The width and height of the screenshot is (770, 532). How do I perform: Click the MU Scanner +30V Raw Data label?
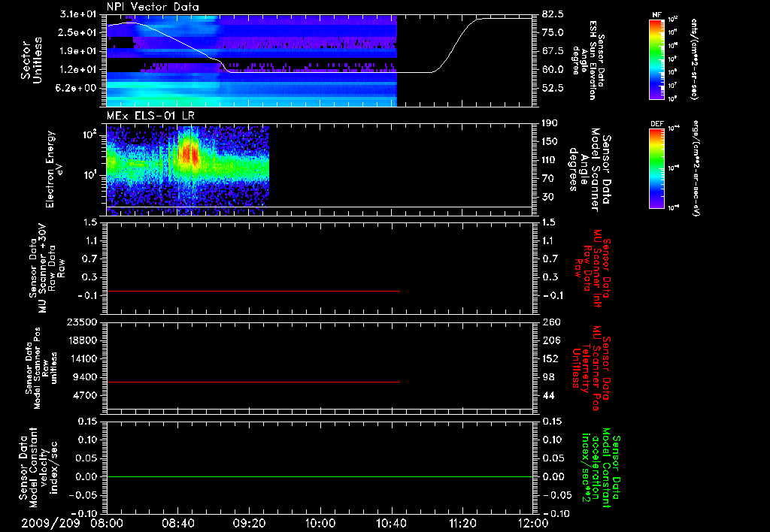tap(47, 268)
